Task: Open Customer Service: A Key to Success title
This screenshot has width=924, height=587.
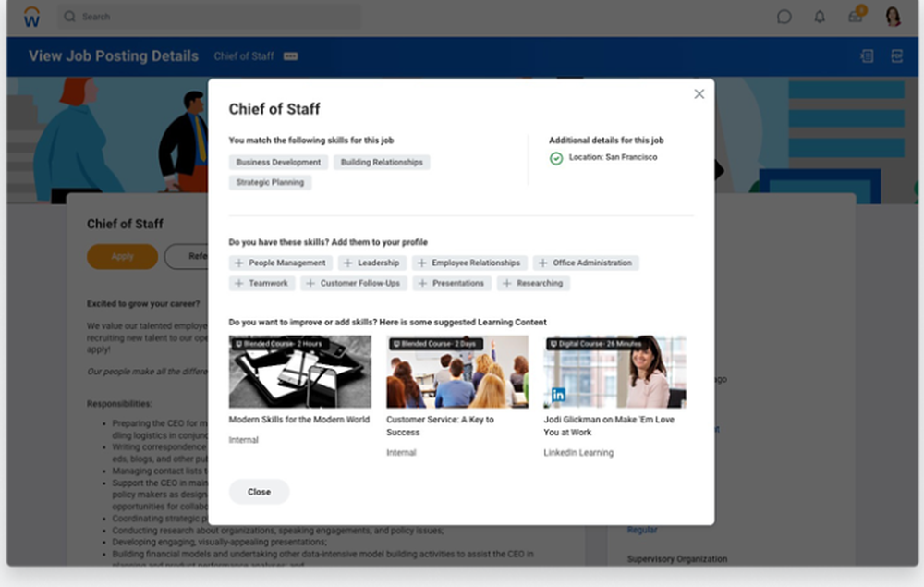Action: (440, 425)
